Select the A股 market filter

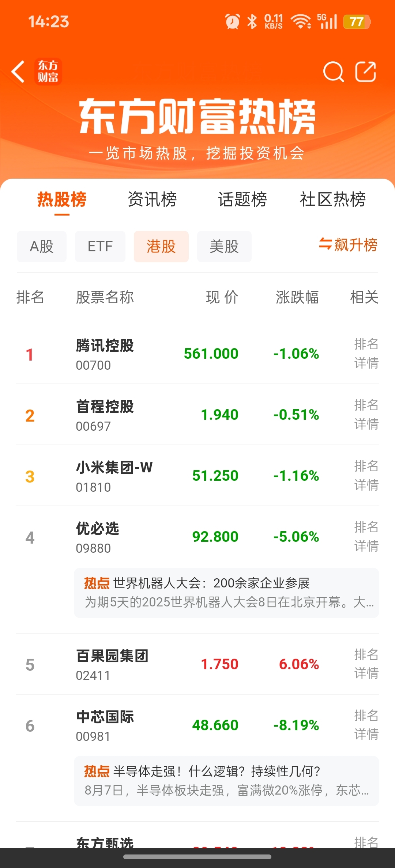tap(42, 247)
